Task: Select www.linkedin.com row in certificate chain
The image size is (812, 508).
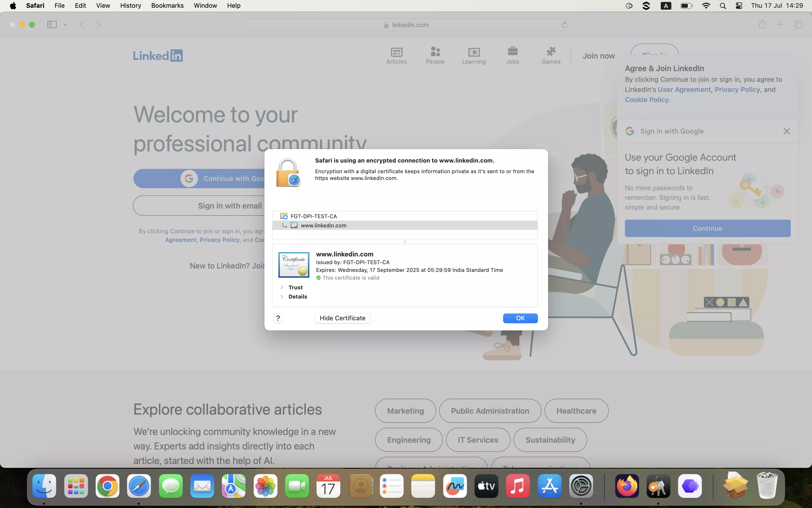Action: point(405,225)
